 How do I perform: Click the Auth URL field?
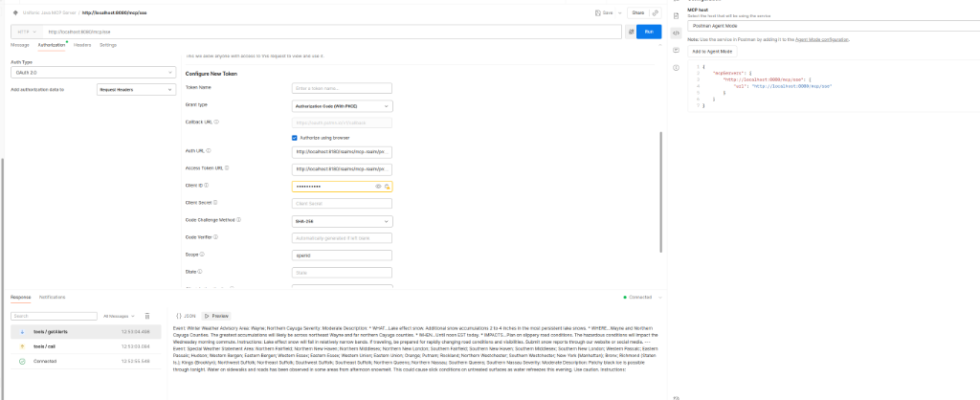342,152
